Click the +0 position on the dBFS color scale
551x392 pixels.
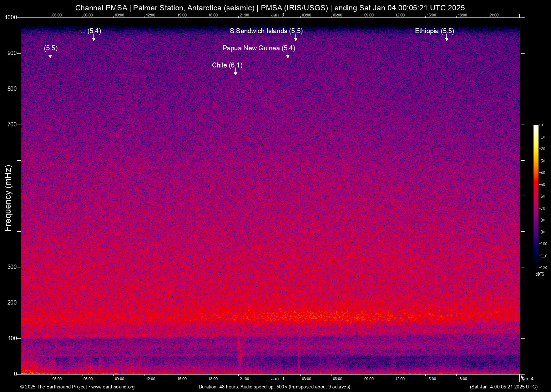(x=541, y=125)
